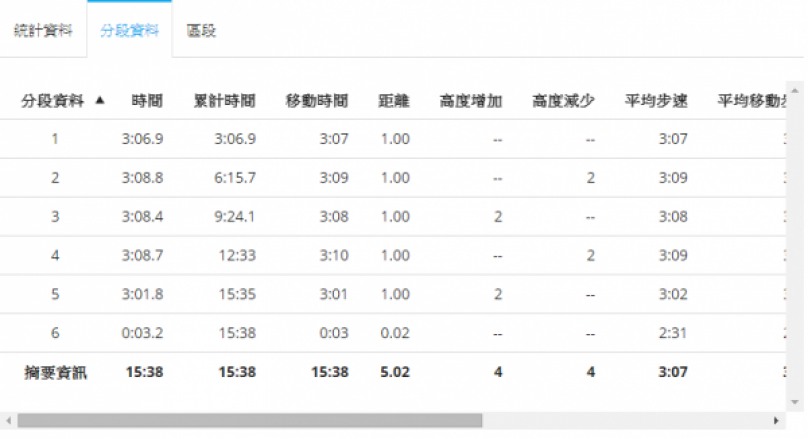Select lap 1 row number
This screenshot has width=808, height=439.
tap(55, 139)
